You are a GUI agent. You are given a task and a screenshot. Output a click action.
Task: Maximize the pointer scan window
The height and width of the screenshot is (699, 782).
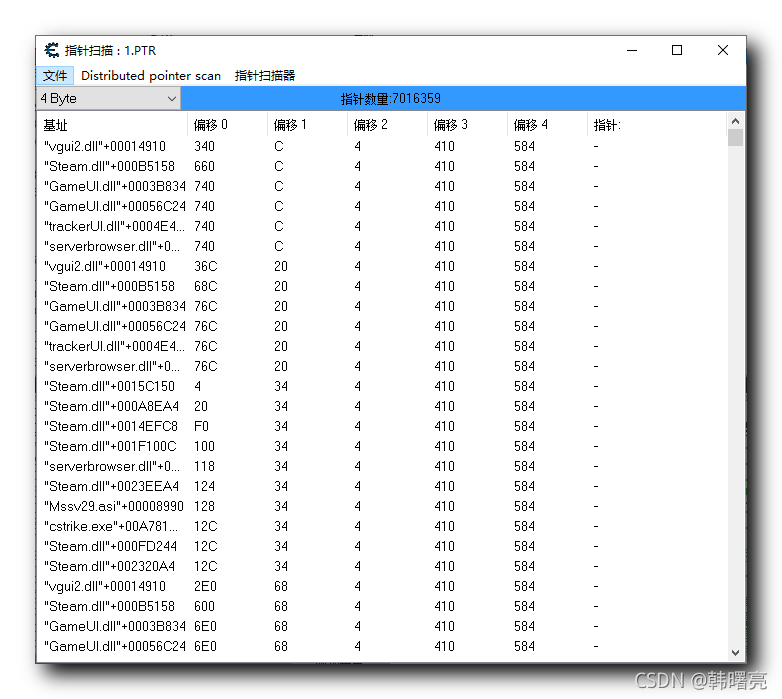click(x=677, y=50)
